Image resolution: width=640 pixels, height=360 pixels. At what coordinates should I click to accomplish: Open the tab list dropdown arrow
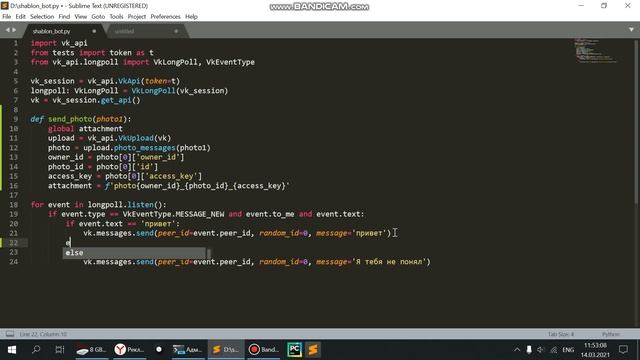pos(631,30)
